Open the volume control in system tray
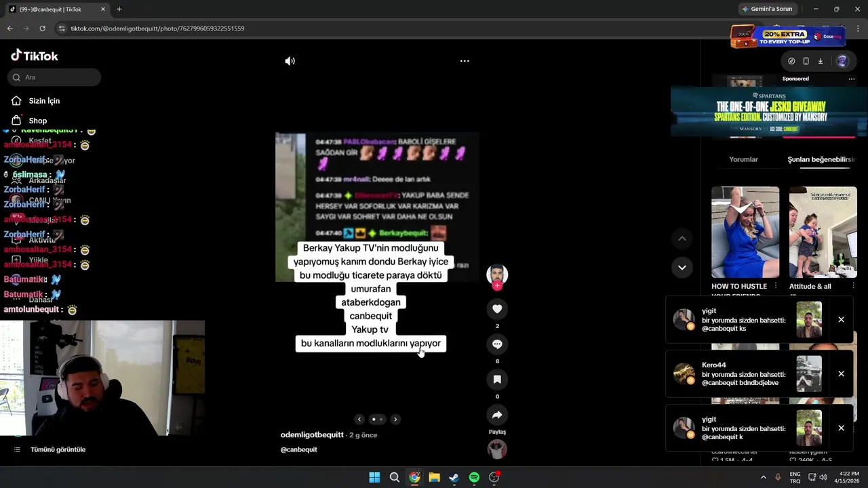868x488 pixels. point(823,477)
